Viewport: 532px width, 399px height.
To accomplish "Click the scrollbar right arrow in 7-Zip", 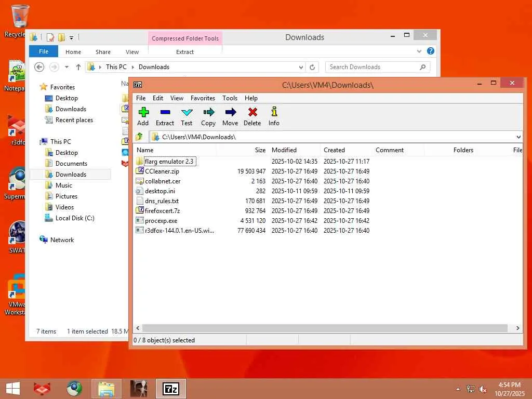I will (518, 328).
